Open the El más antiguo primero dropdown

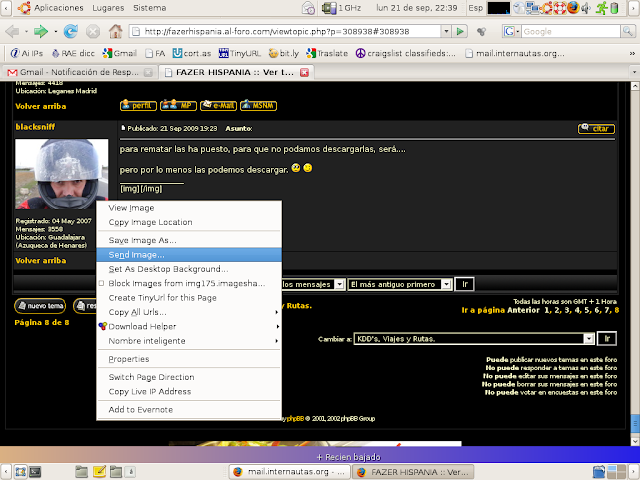click(400, 284)
